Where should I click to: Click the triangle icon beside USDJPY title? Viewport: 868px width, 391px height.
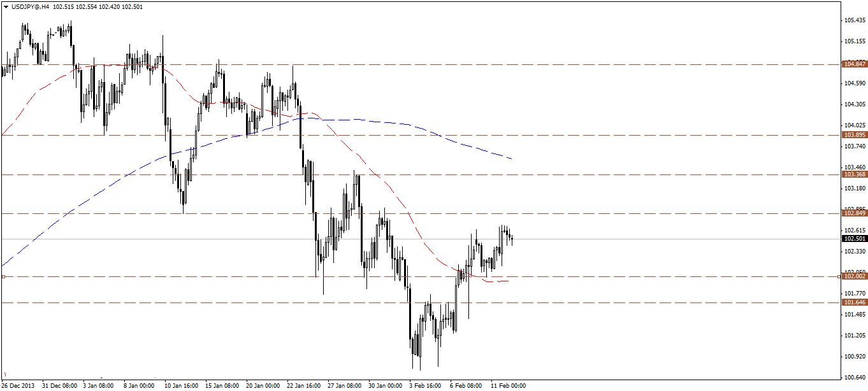click(6, 6)
